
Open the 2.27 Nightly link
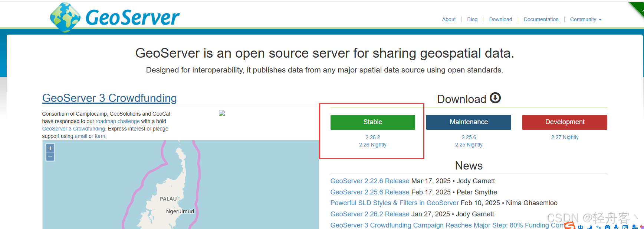pos(565,137)
